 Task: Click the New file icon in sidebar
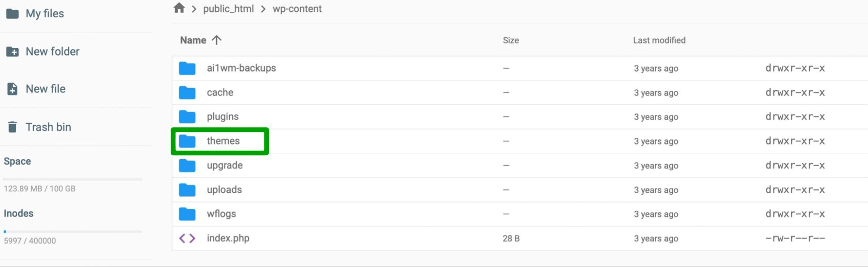pos(13,89)
